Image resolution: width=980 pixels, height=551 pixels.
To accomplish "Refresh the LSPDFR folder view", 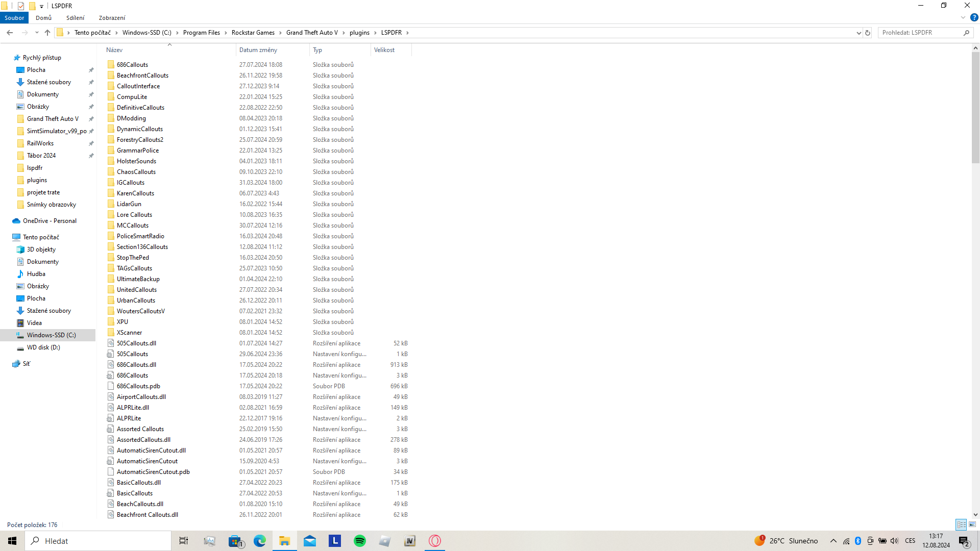I will (x=867, y=33).
